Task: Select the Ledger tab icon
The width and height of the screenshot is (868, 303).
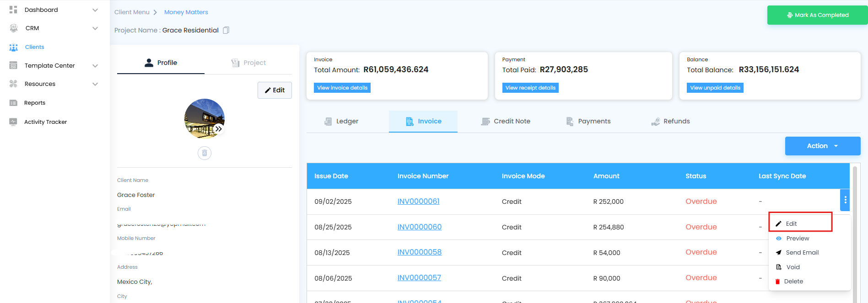Action: [x=328, y=121]
